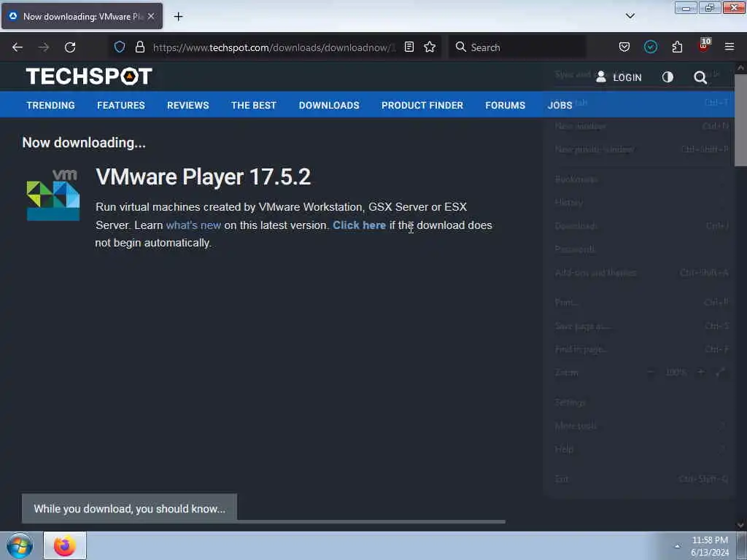Open the TechSpot site search magnifier
The width and height of the screenshot is (747, 560).
(x=700, y=77)
